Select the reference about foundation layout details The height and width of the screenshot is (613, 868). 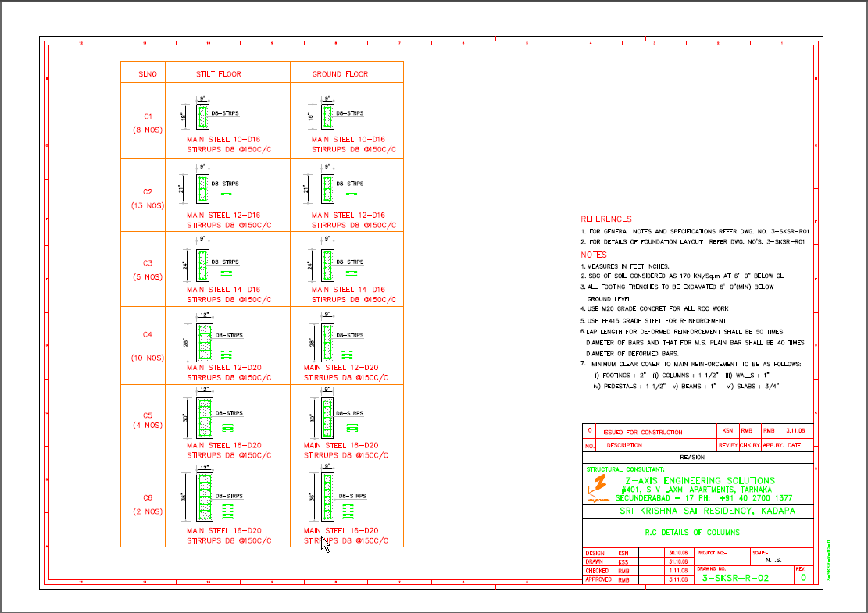(x=692, y=242)
